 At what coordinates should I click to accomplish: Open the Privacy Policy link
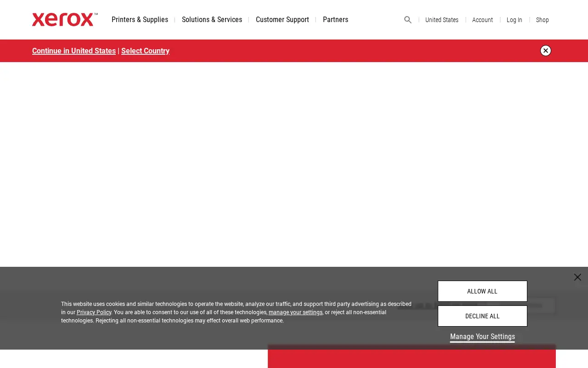[x=94, y=312]
